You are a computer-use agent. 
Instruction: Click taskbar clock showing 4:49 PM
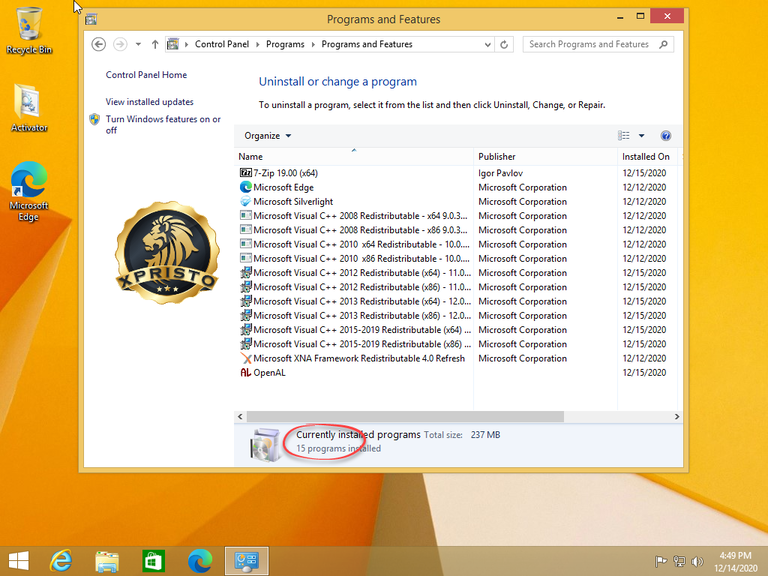point(736,561)
